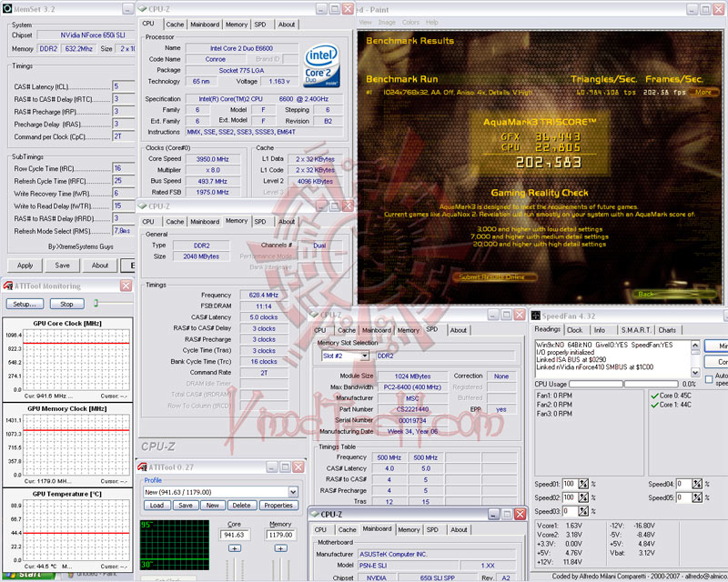Click the green checkmark next to Core 0
The image size is (728, 582).
pos(654,396)
